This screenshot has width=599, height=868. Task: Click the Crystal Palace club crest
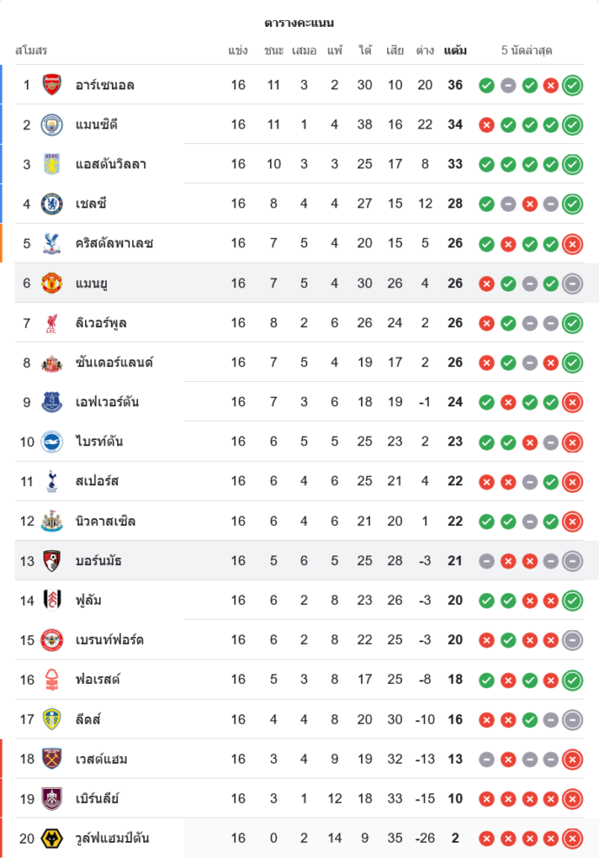click(x=52, y=244)
